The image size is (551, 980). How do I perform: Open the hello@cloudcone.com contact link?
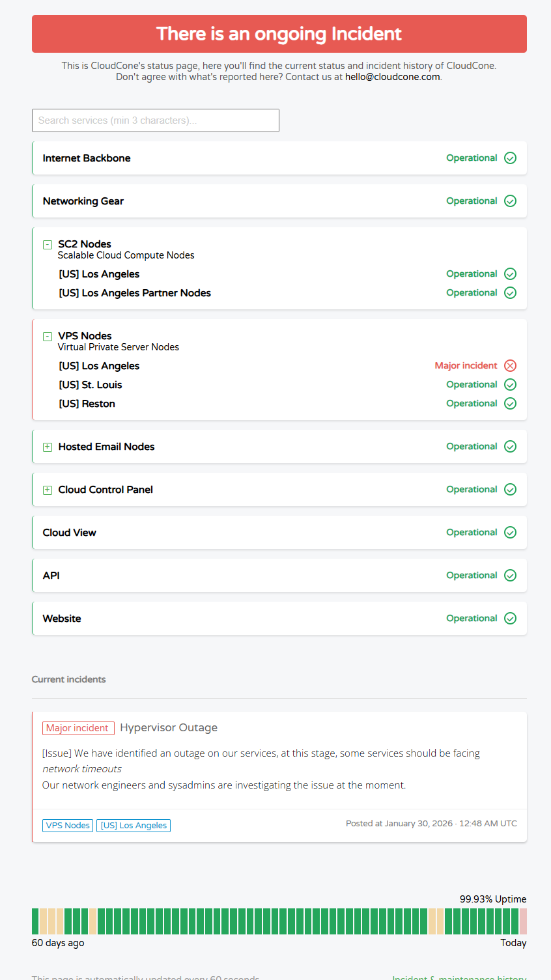(x=392, y=77)
